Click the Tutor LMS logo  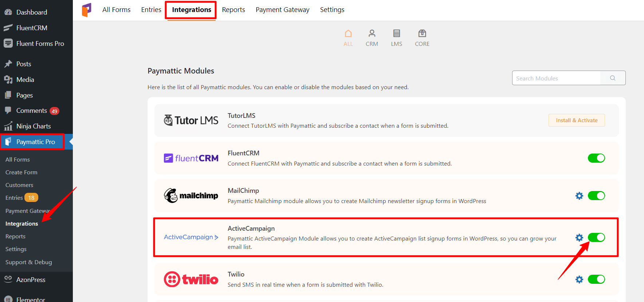[x=191, y=120]
